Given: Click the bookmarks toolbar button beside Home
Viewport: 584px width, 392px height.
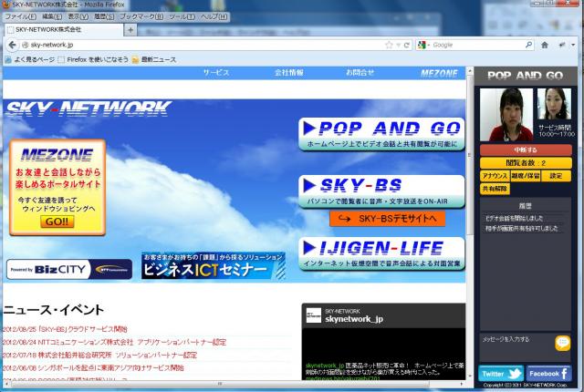Looking at the screenshot, I should [562, 45].
